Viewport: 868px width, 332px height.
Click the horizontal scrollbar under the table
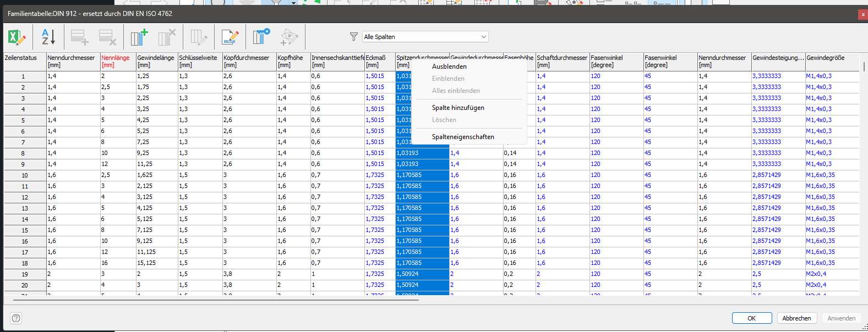click(x=216, y=300)
